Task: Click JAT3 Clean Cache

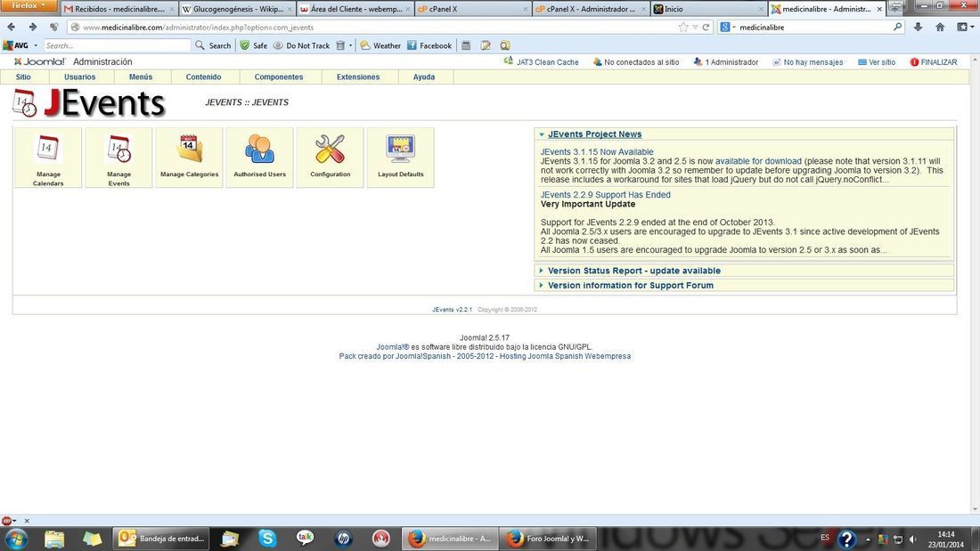Action: point(542,61)
